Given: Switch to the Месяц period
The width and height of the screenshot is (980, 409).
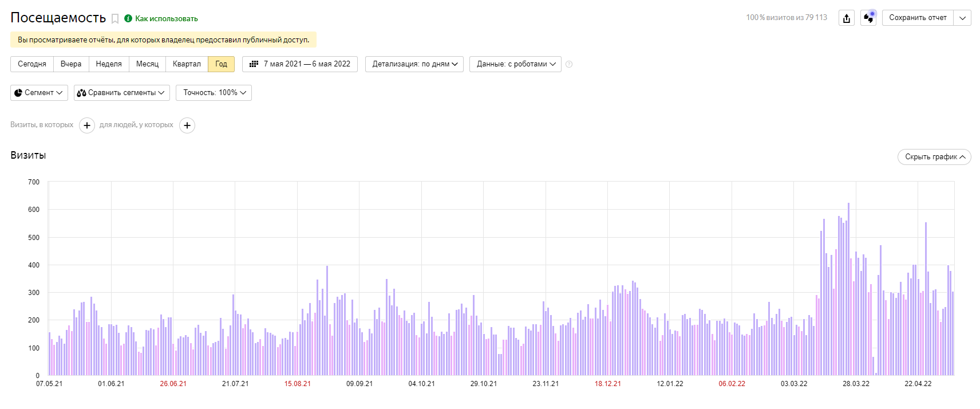Looking at the screenshot, I should 147,64.
